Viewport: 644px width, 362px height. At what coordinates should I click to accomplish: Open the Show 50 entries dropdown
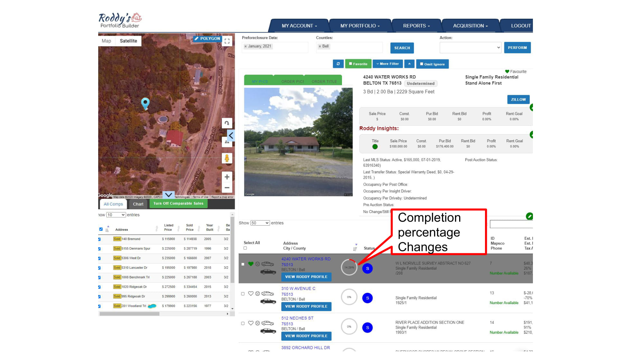[x=260, y=223]
